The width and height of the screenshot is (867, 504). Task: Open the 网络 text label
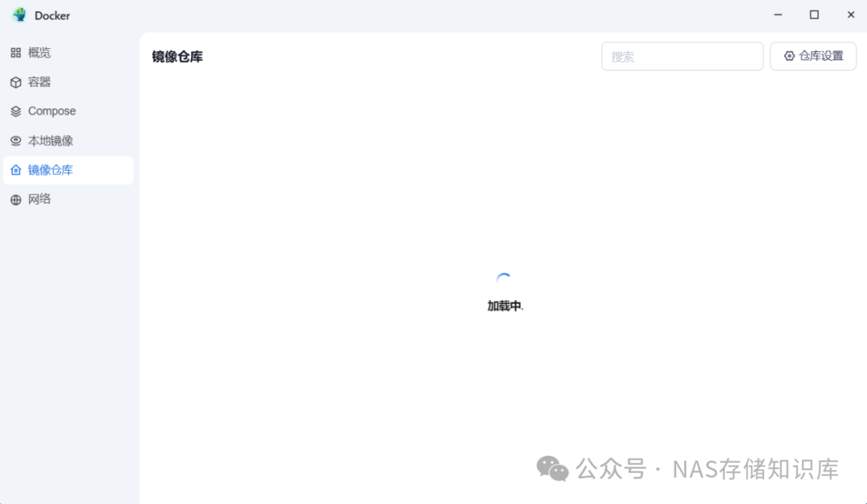[39, 200]
